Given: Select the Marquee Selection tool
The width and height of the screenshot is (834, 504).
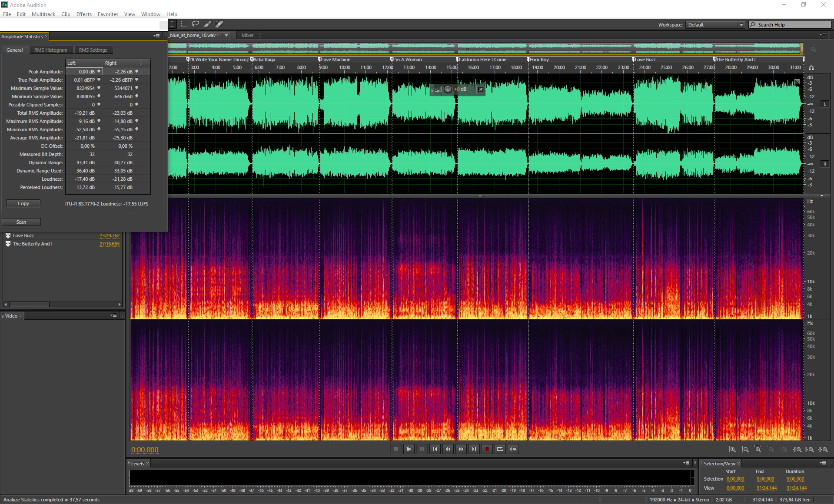Looking at the screenshot, I should (184, 24).
